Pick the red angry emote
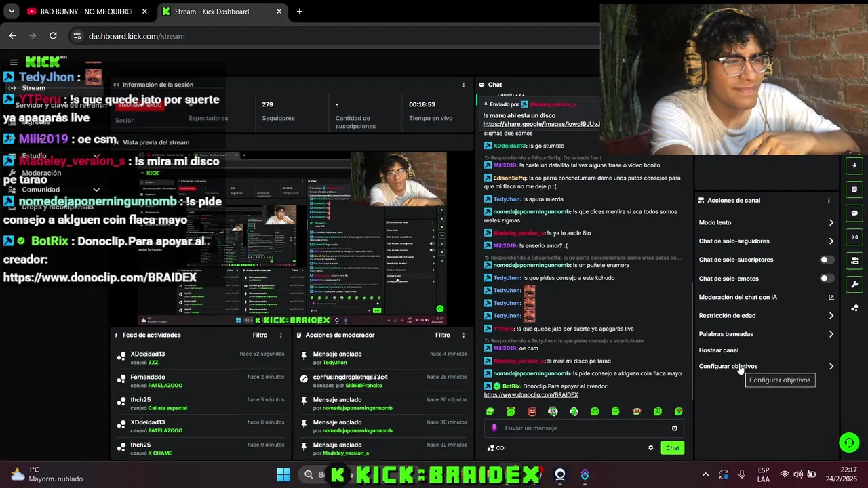The height and width of the screenshot is (488, 868). [x=532, y=411]
